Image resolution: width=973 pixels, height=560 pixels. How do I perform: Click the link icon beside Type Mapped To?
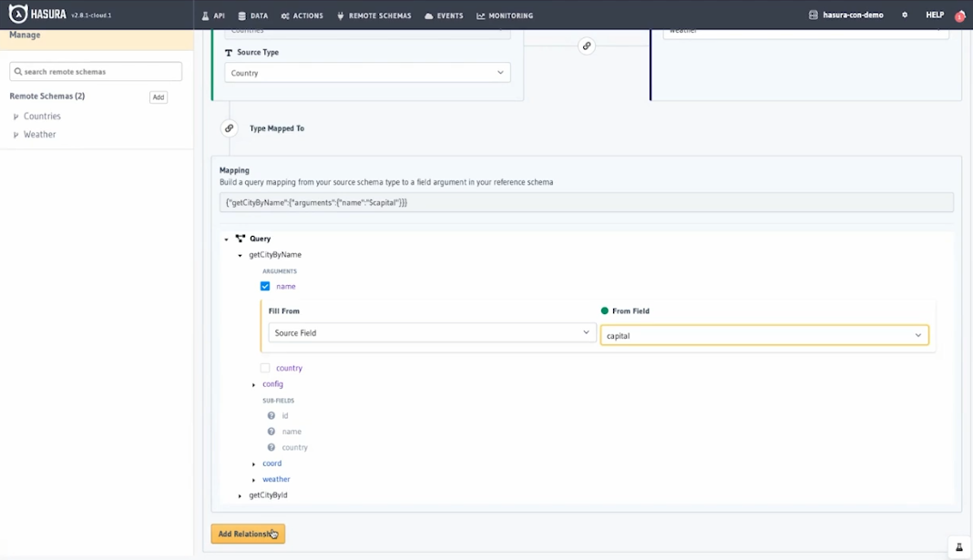[230, 128]
